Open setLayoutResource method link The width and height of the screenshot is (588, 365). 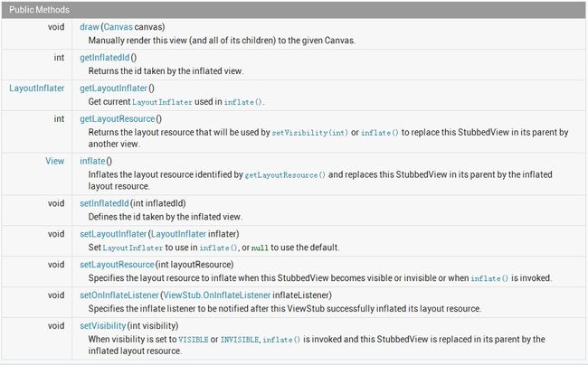click(x=117, y=265)
